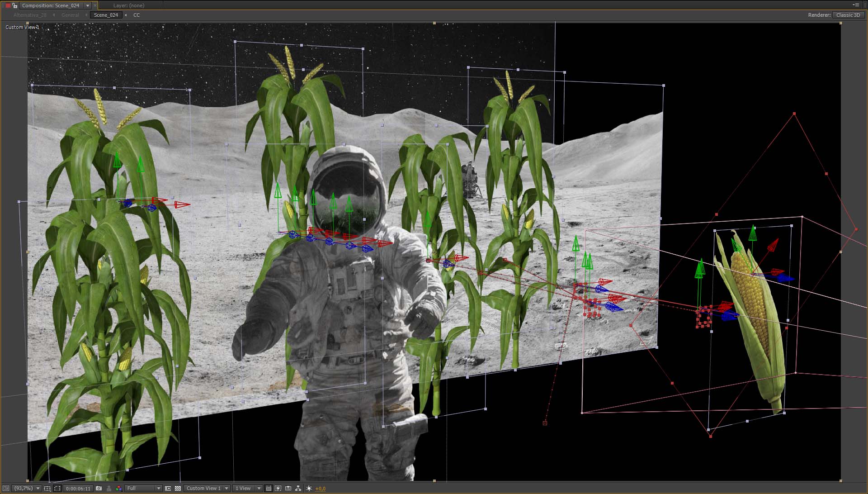Screen dimensions: 868x494
Task: Open the magnification ratio dropdown (93,7%)
Action: click(x=27, y=488)
